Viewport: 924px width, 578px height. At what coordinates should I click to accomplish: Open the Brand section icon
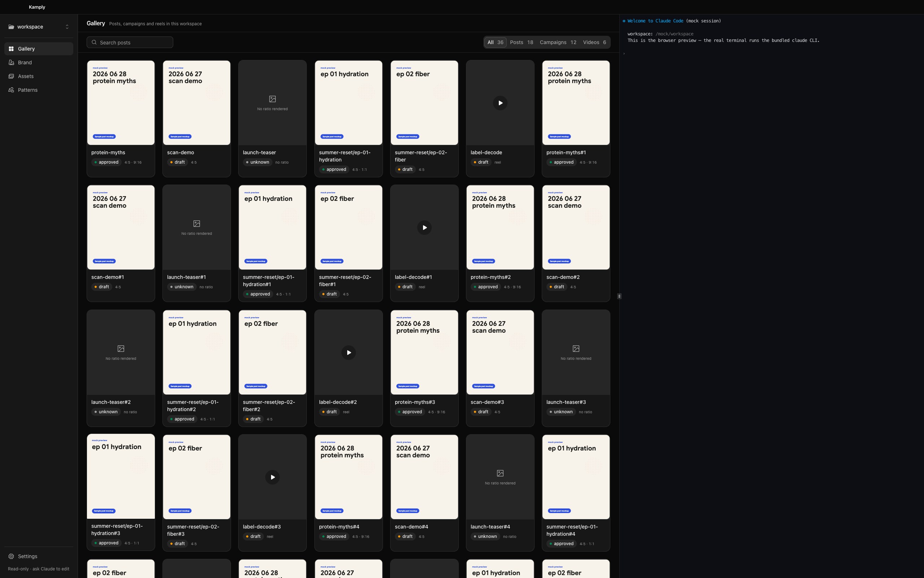[x=12, y=62]
